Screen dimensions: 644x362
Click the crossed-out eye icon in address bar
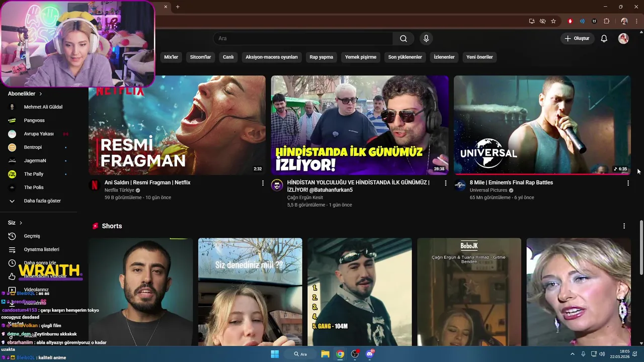[x=542, y=21]
